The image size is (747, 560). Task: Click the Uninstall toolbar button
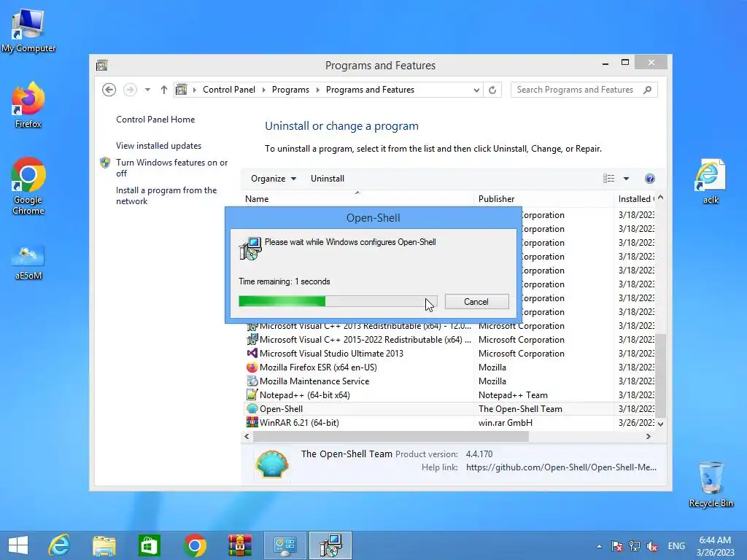point(328,179)
